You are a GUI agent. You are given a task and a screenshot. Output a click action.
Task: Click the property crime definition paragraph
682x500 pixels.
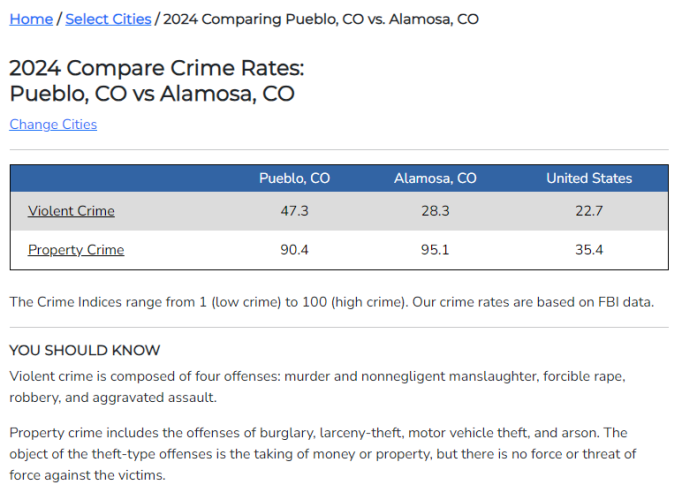coord(323,454)
